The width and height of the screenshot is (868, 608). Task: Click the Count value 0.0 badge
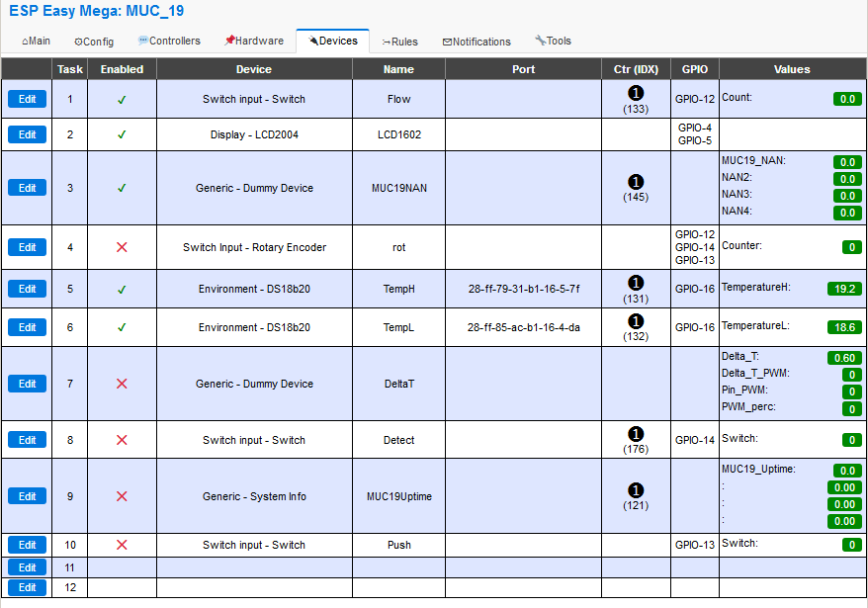click(847, 99)
